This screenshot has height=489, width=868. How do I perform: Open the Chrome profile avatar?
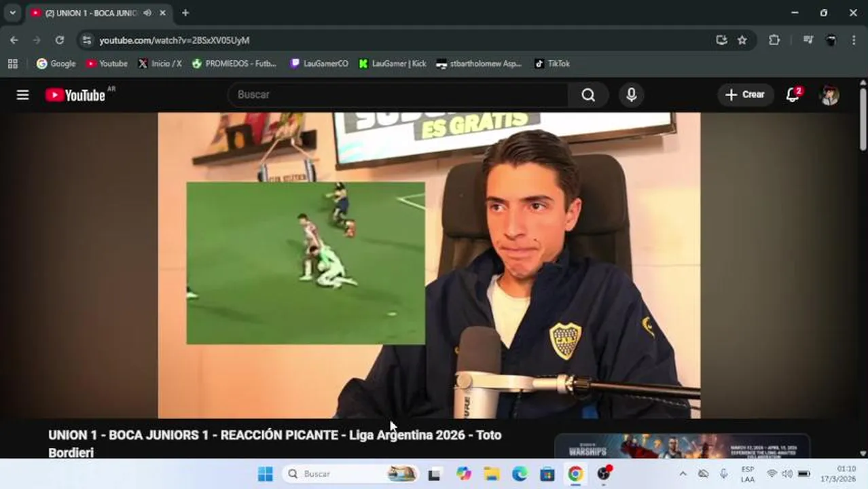click(x=831, y=40)
